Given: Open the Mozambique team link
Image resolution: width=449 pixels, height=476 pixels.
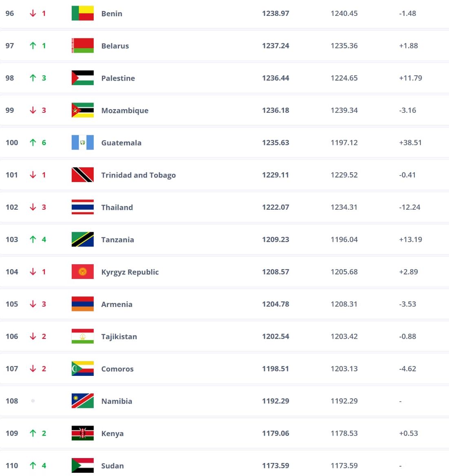Looking at the screenshot, I should (x=125, y=110).
